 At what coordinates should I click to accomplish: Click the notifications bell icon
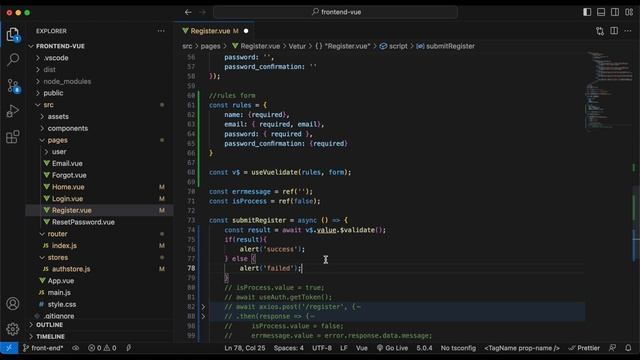click(628, 348)
